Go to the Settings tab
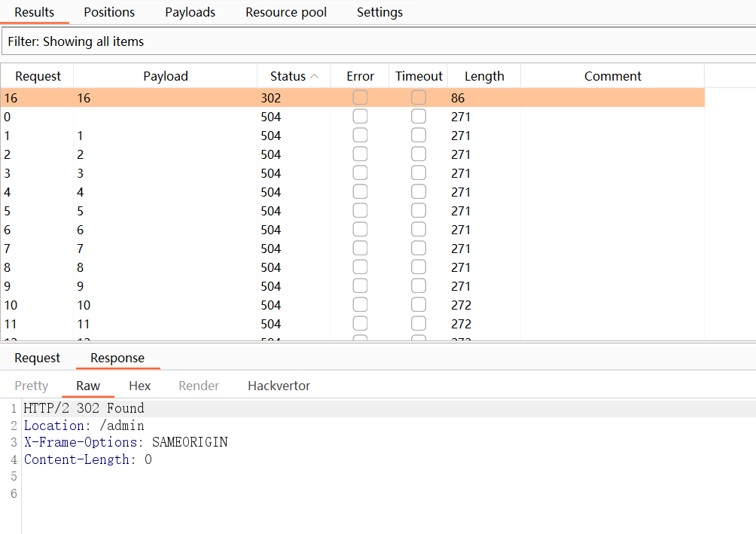Viewport: 756px width, 534px height. [380, 12]
